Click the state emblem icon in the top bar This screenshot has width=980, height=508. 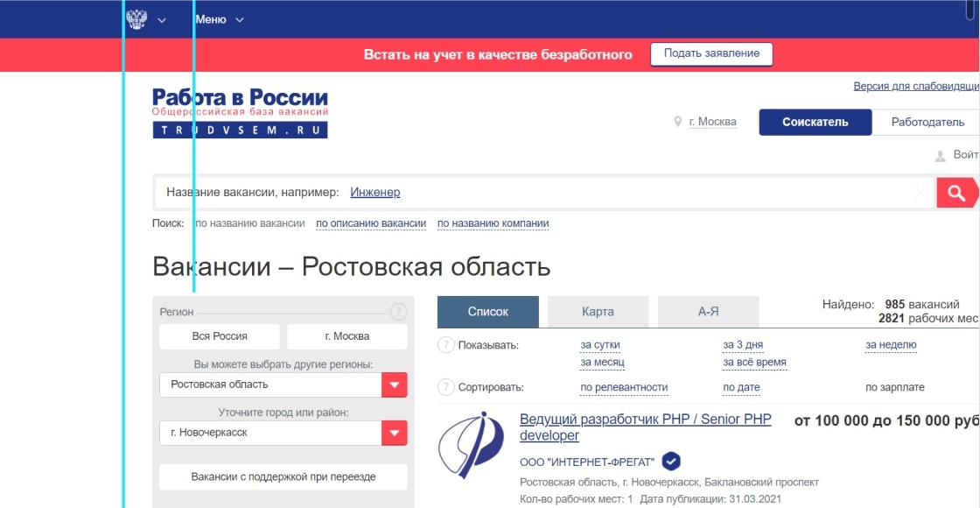136,18
